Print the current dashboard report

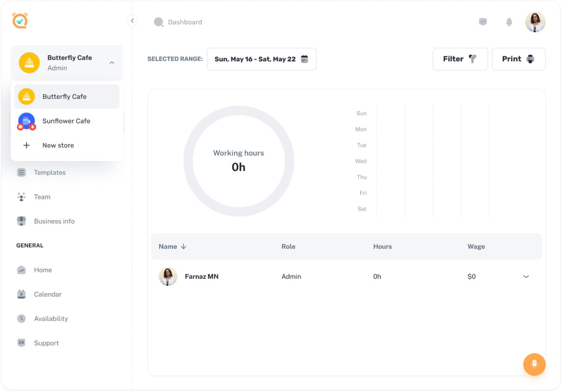[518, 59]
